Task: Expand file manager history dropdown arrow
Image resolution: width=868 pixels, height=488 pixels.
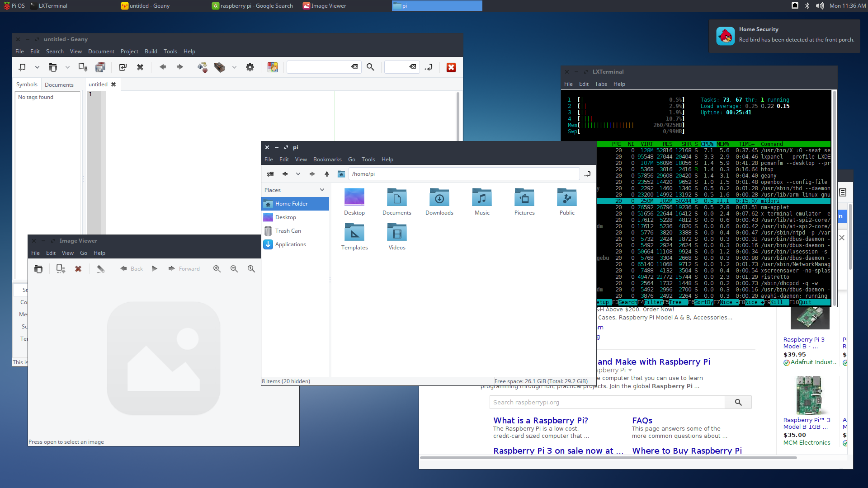Action: (298, 174)
